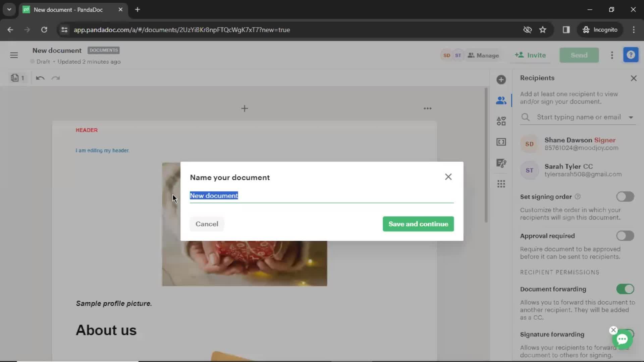This screenshot has width=644, height=362.
Task: Click the Grid/Apps panel icon
Action: (501, 185)
